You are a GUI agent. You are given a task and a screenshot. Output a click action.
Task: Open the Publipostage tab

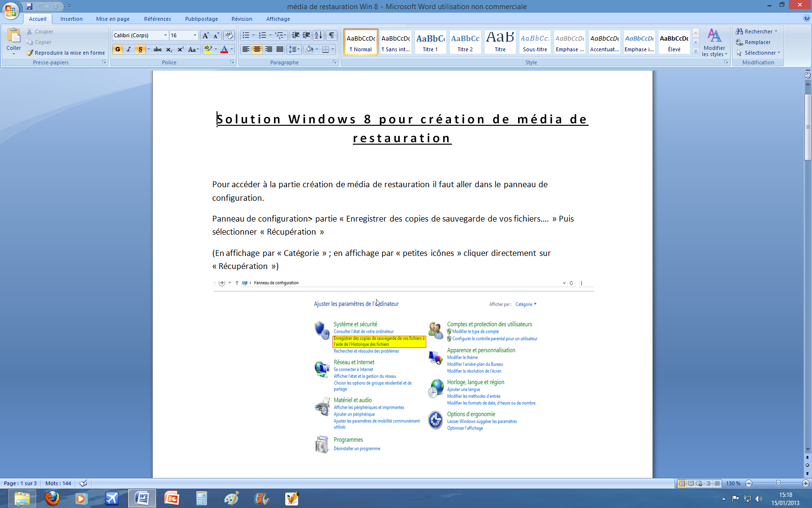(202, 19)
